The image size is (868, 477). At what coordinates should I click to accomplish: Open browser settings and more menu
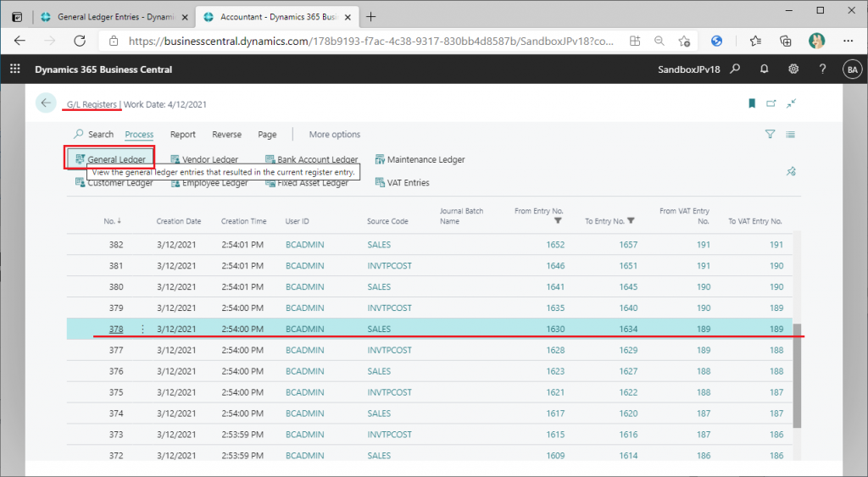pos(848,41)
